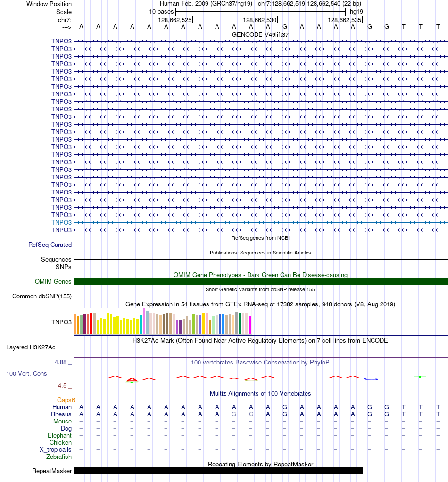This screenshot has height=482, width=448.
Task: Open Repeating Elements by RepeatMasker title
Action: pos(260,464)
